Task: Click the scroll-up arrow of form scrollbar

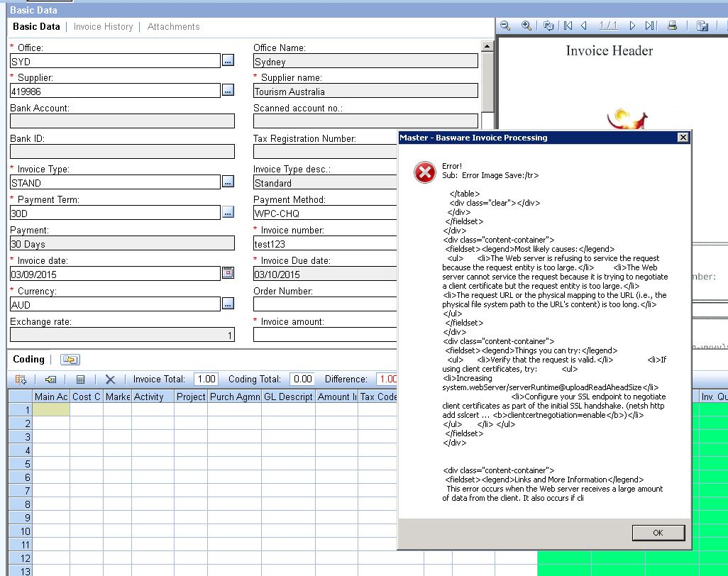Action: 487,46
